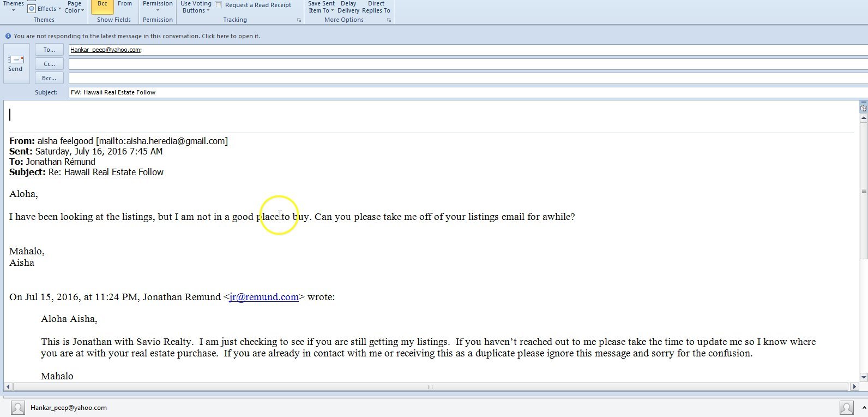Click the signature name 'Aisha'
Viewport: 868px width, 417px height.
[x=22, y=263]
